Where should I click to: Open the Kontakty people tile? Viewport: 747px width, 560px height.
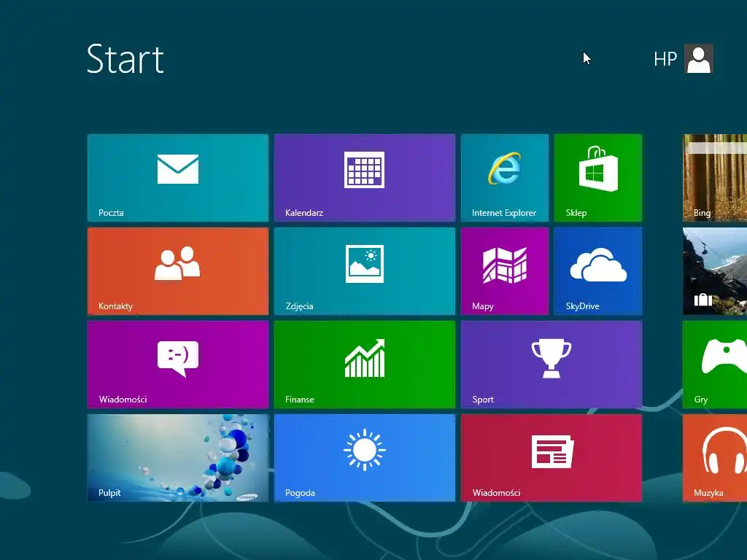pyautogui.click(x=178, y=271)
